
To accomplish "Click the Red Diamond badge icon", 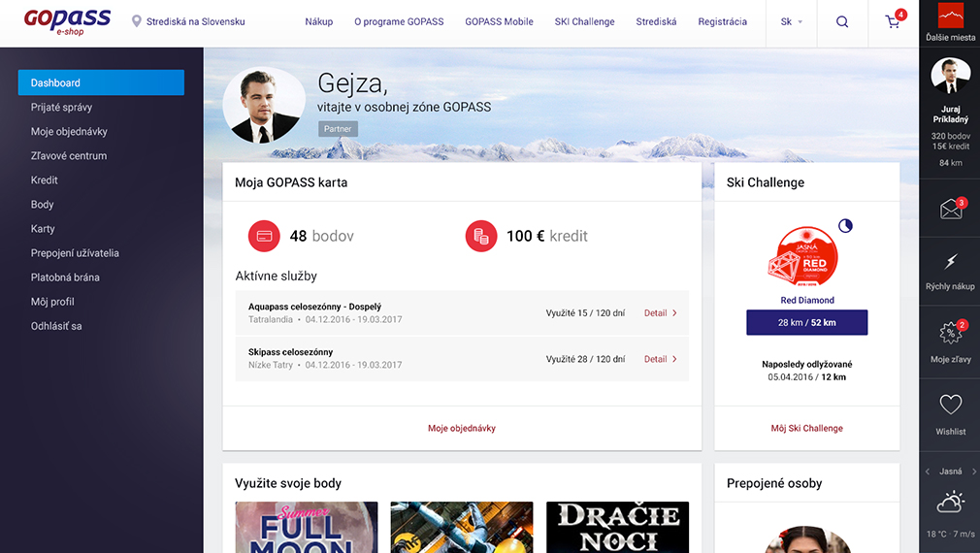I will [802, 257].
